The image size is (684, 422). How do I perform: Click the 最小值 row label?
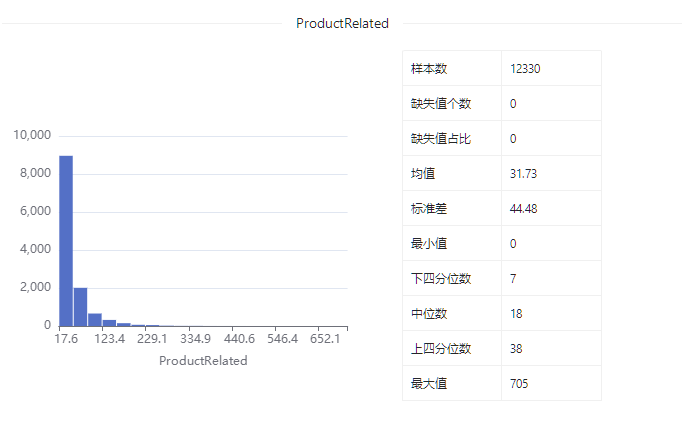429,244
